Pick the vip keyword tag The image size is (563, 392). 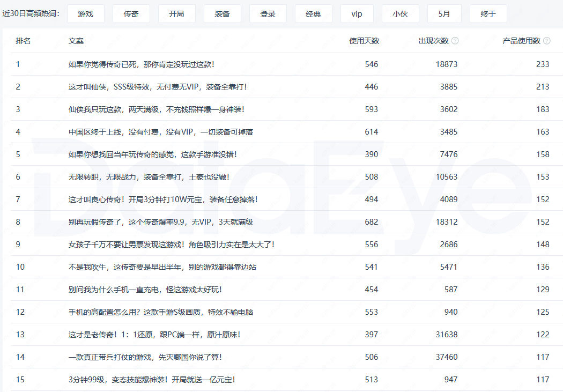357,14
